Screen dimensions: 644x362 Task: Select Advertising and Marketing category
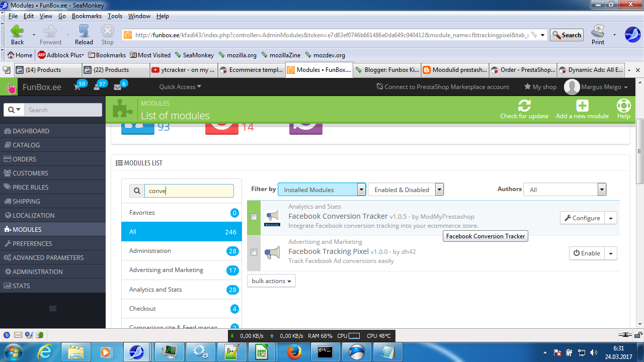pyautogui.click(x=182, y=270)
